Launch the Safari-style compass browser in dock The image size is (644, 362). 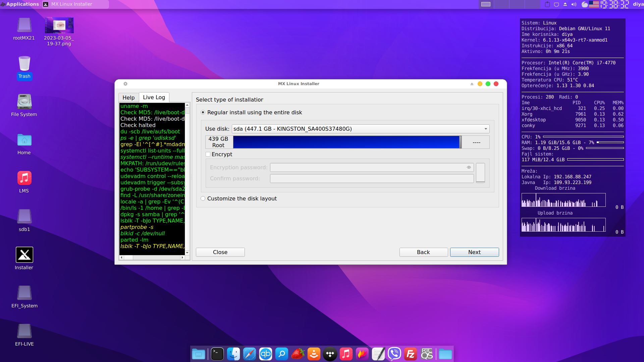click(x=250, y=354)
